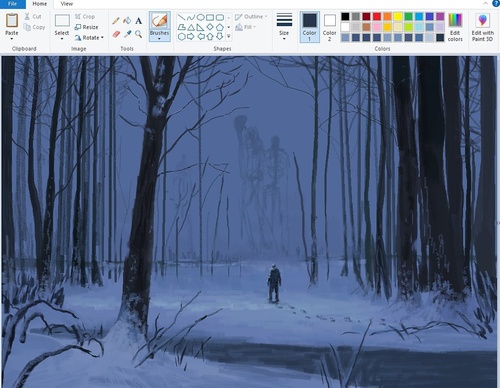Choose the Up arrow shape
This screenshot has height=388, width=500.
[x=210, y=37]
